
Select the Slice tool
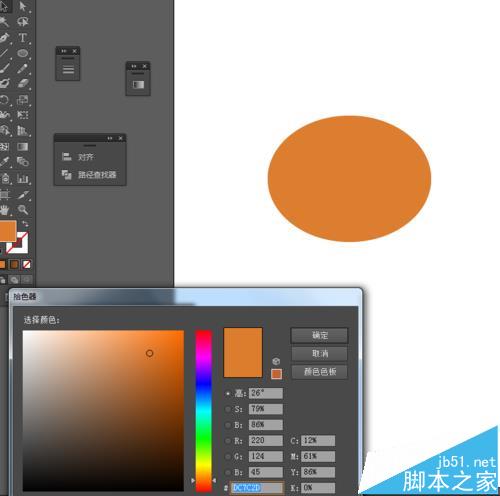tap(23, 194)
